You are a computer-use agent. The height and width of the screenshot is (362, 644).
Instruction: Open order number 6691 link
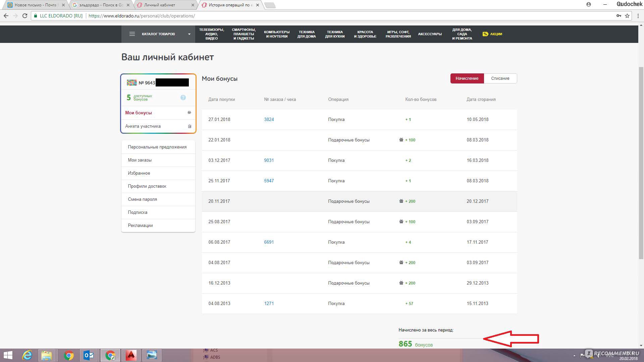(269, 242)
